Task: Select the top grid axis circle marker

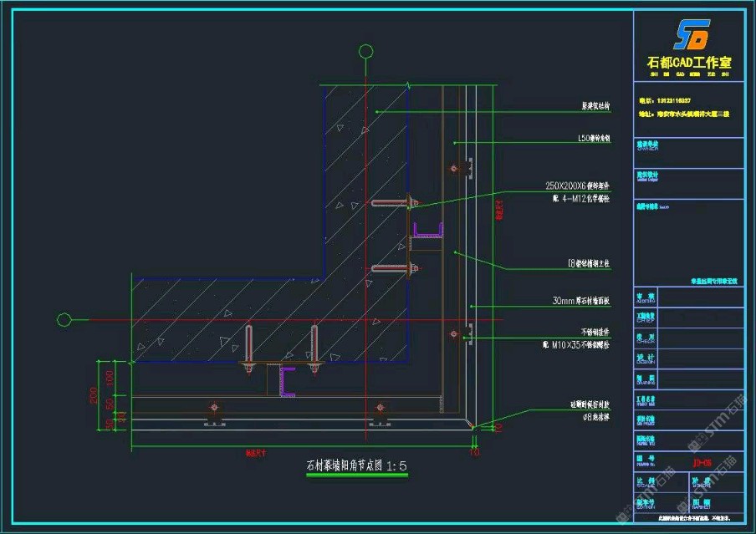Action: (x=365, y=52)
